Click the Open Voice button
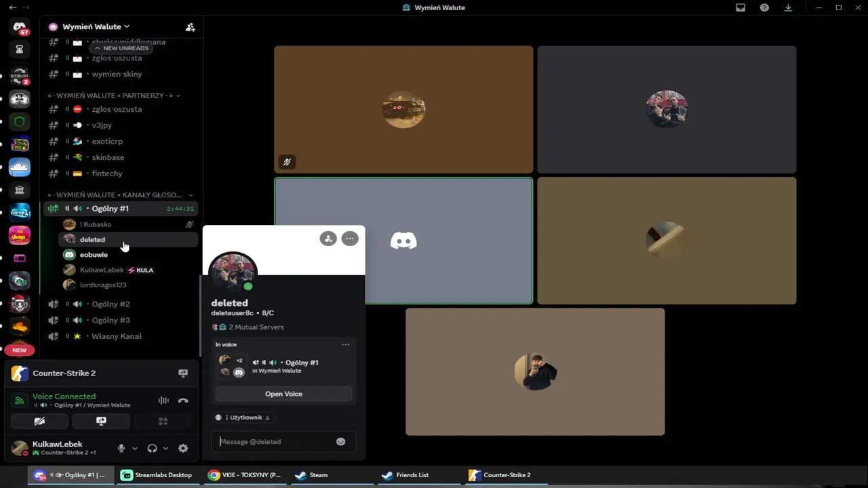Viewport: 868px width, 488px height. (283, 394)
